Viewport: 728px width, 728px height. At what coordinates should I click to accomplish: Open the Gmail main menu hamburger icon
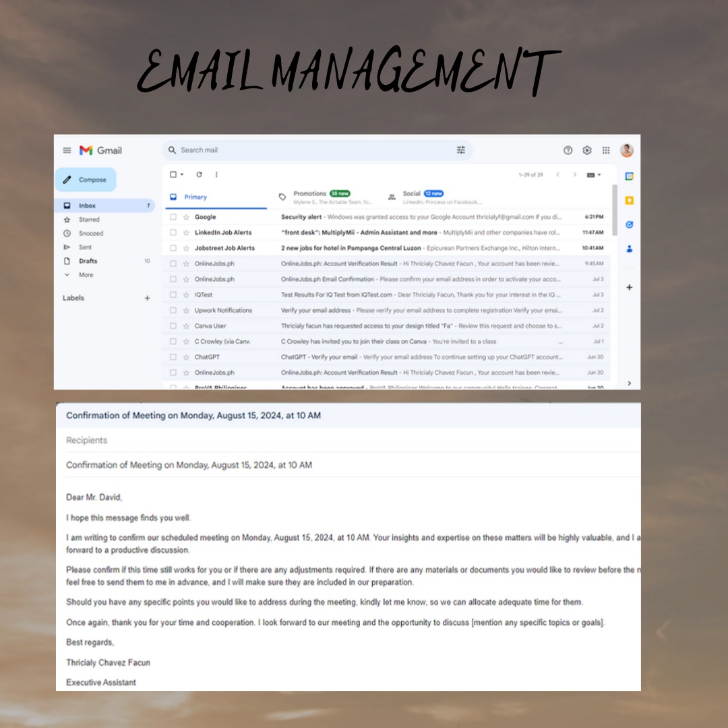[x=67, y=150]
